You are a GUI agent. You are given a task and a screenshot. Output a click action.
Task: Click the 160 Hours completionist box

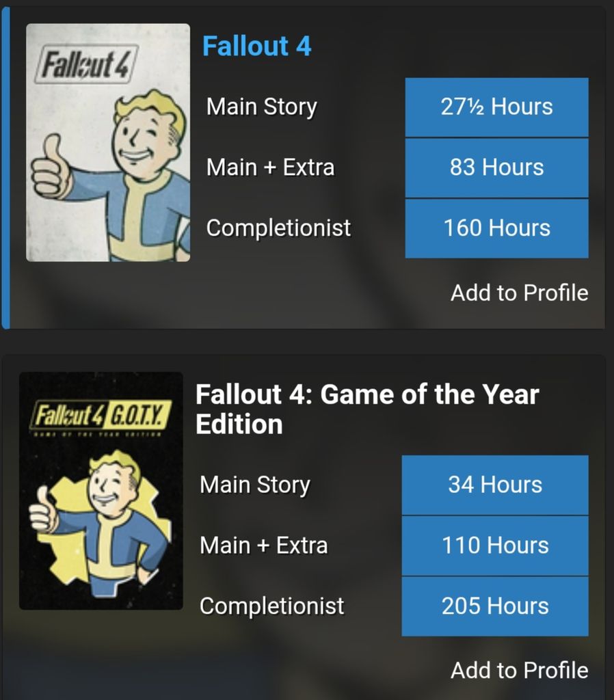496,228
